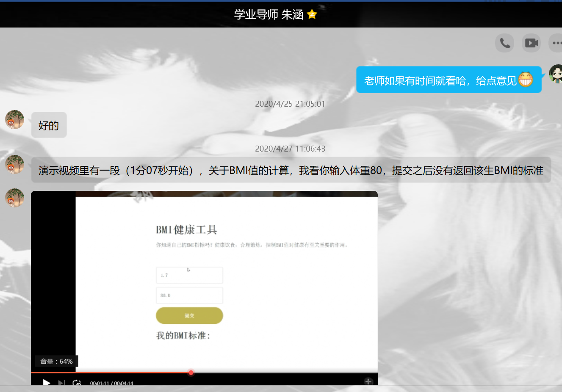Click the teacher's avatar beside the "好的" message
This screenshot has height=392, width=562.
tap(15, 120)
